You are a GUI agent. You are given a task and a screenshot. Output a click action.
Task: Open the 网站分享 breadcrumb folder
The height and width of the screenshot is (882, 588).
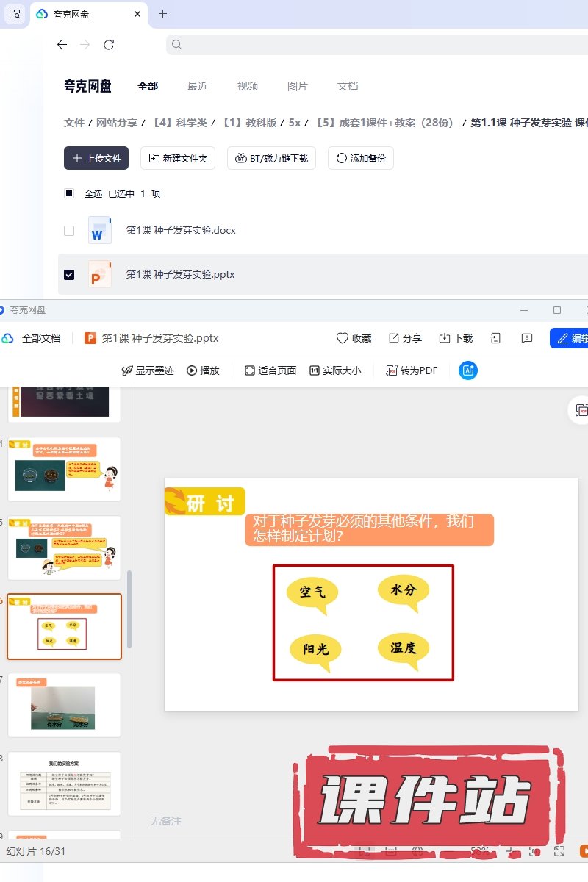click(118, 123)
